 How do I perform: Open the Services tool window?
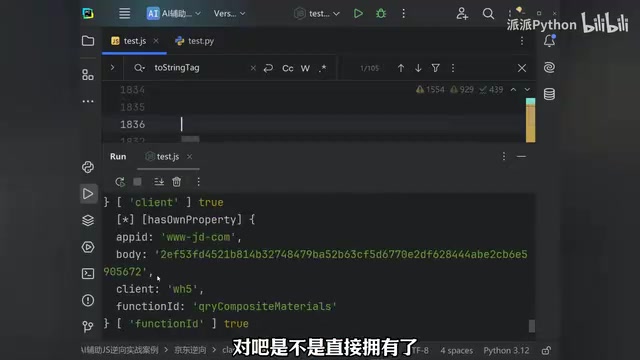point(88,247)
